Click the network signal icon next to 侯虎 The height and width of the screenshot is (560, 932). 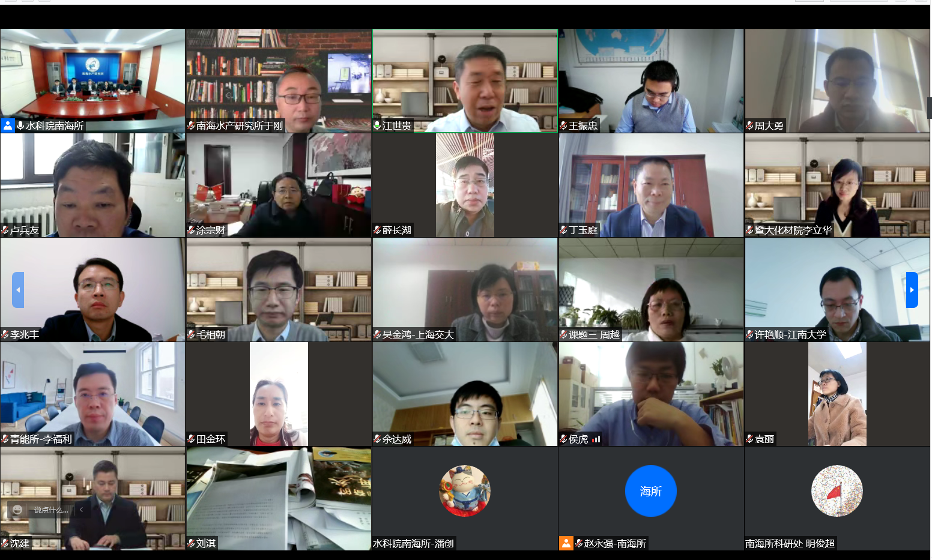(596, 439)
